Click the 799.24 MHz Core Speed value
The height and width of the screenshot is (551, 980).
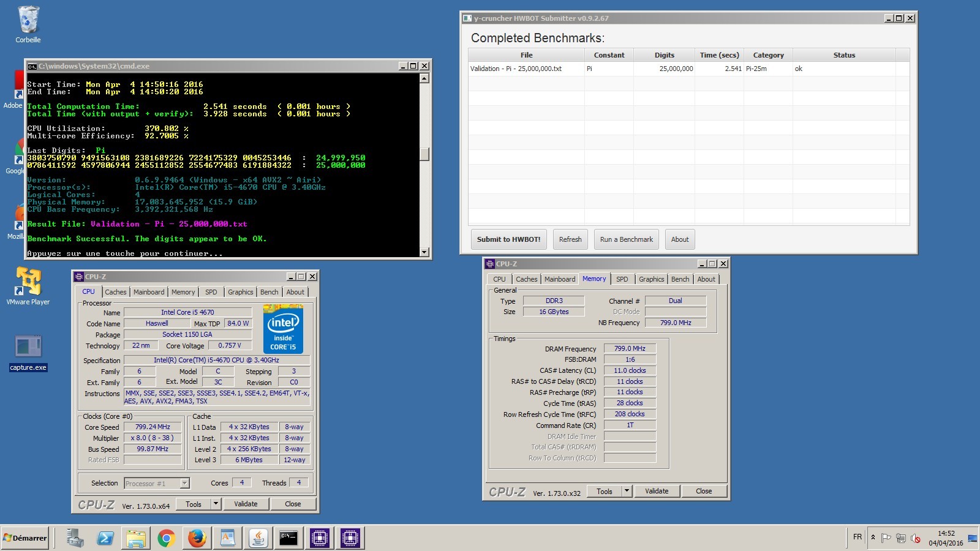coord(153,427)
